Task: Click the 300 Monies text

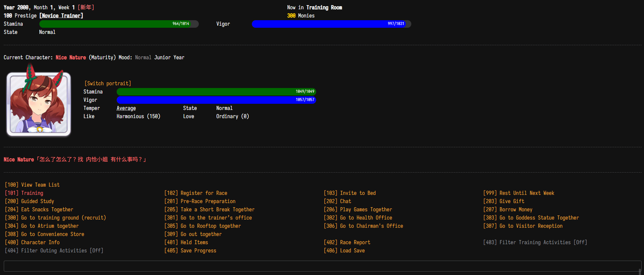Action: point(301,16)
